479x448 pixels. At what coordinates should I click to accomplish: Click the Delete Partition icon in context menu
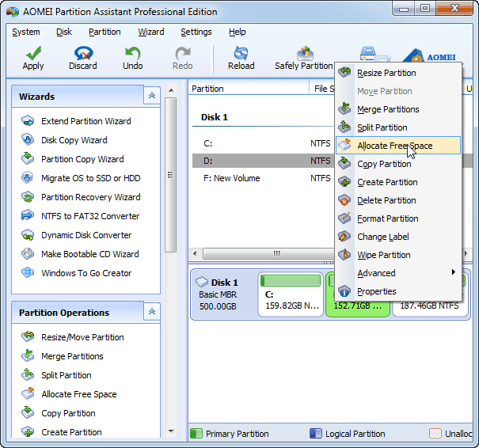tap(344, 200)
